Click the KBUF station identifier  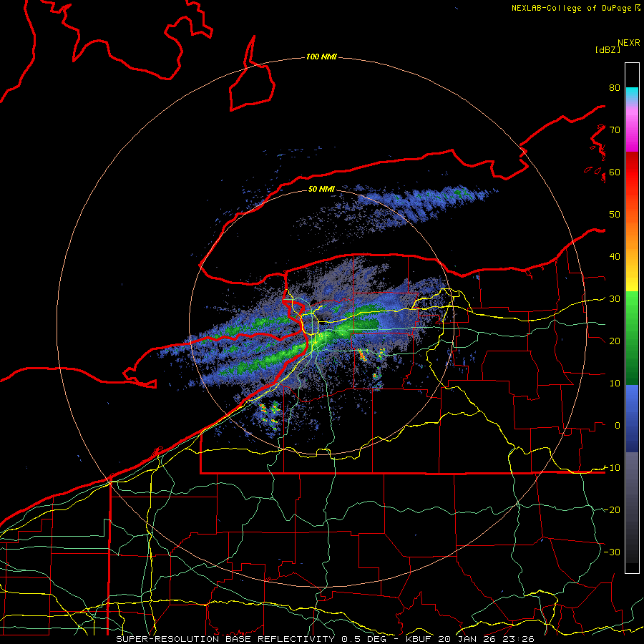tap(419, 639)
